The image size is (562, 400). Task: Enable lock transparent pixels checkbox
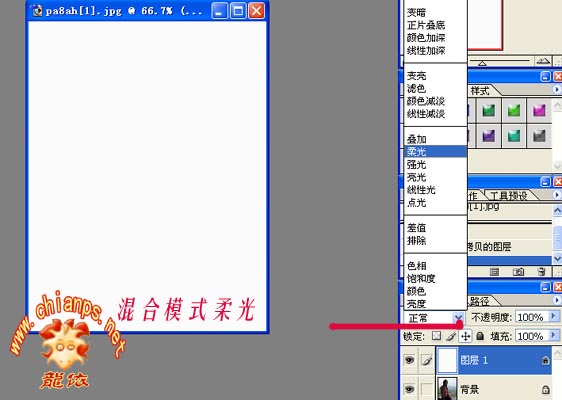(436, 336)
